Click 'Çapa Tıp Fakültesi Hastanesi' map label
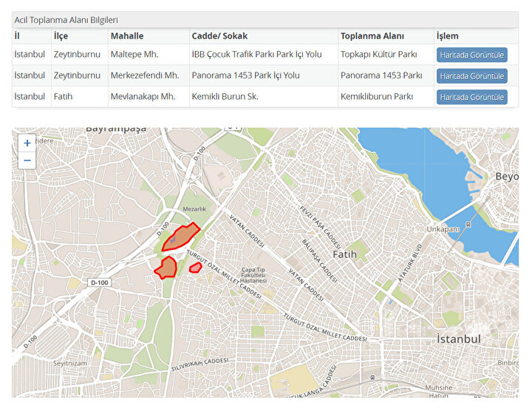Screen dimensions: 532x417 point(253,275)
